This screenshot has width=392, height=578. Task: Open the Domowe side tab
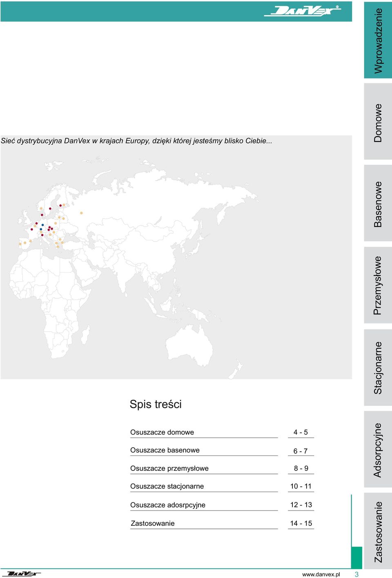[x=378, y=122]
